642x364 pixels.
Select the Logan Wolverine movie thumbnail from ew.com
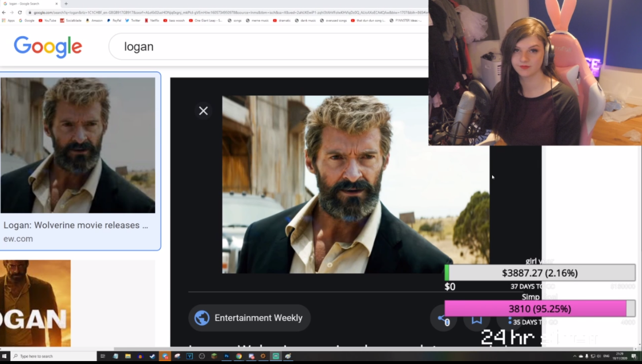point(78,145)
